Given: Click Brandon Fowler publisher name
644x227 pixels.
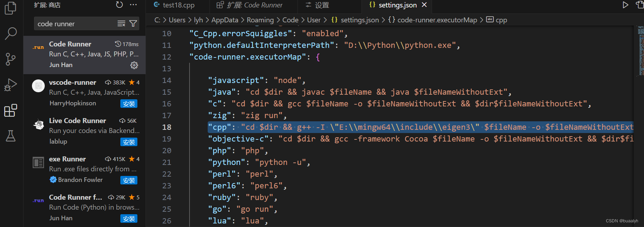Looking at the screenshot, I should [x=80, y=179].
